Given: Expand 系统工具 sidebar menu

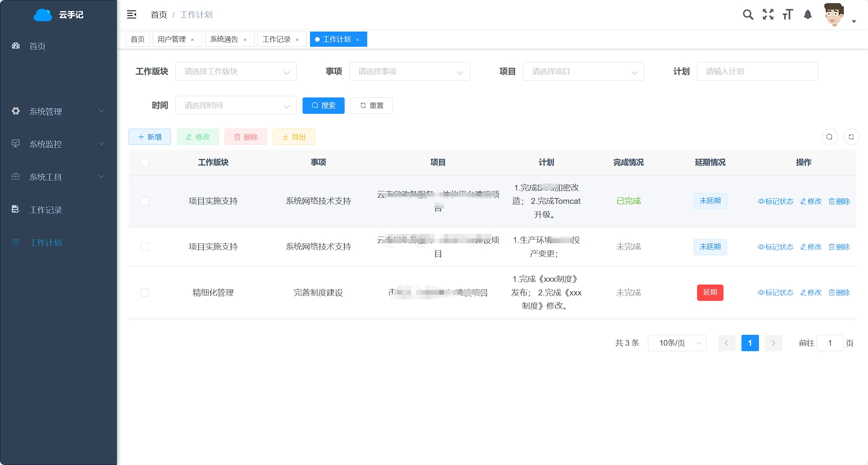Looking at the screenshot, I should tap(58, 177).
